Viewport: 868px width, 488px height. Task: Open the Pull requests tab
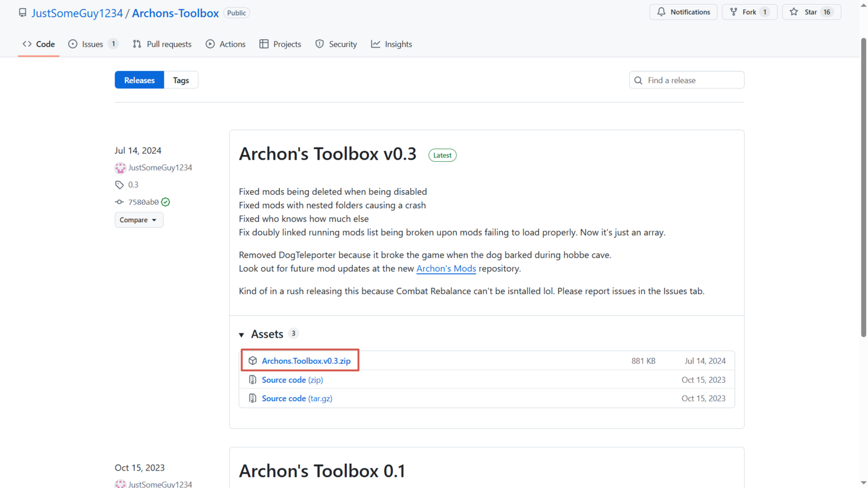[162, 44]
